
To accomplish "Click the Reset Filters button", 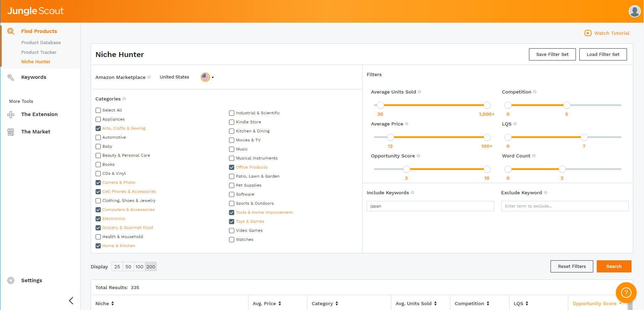I will pos(572,266).
